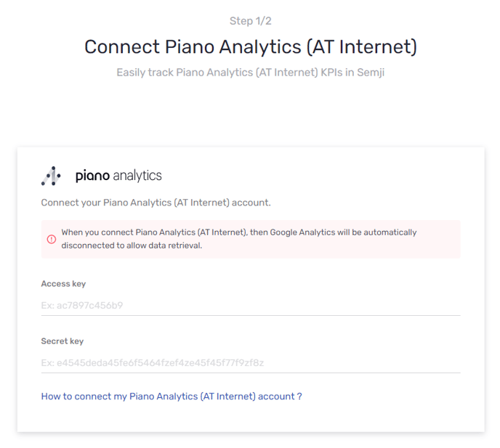Click the "piano analytics" wordmark

coord(118,176)
